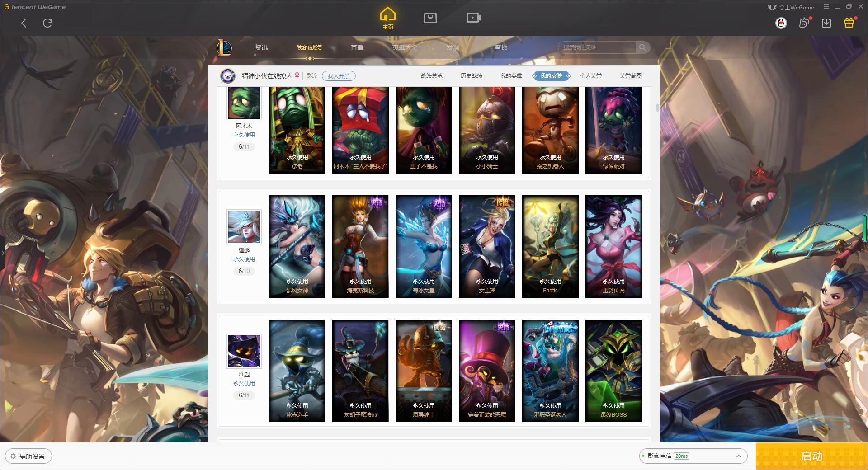Open the 阿木木:"主人不要我了" skin card
Image resolution: width=868 pixels, height=470 pixels.
tap(360, 130)
